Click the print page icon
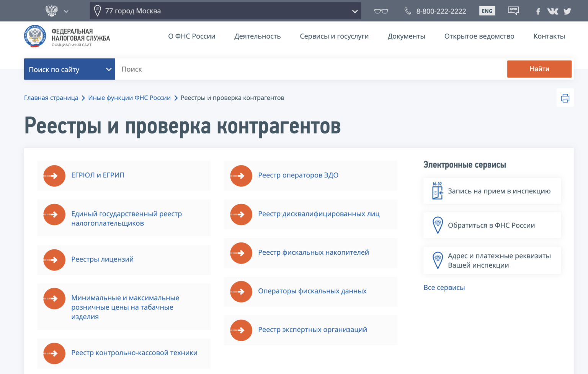Screen dimensions: 588x374 pos(565,98)
